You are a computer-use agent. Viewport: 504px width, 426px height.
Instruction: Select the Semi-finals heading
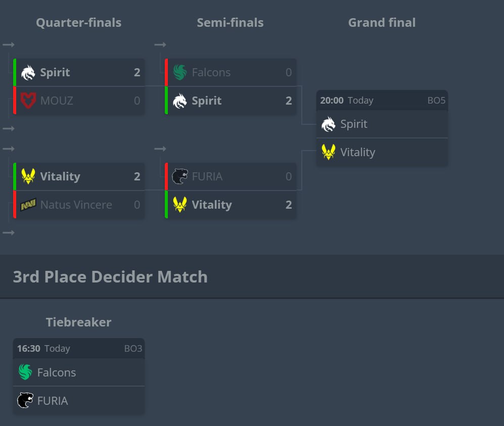[230, 22]
